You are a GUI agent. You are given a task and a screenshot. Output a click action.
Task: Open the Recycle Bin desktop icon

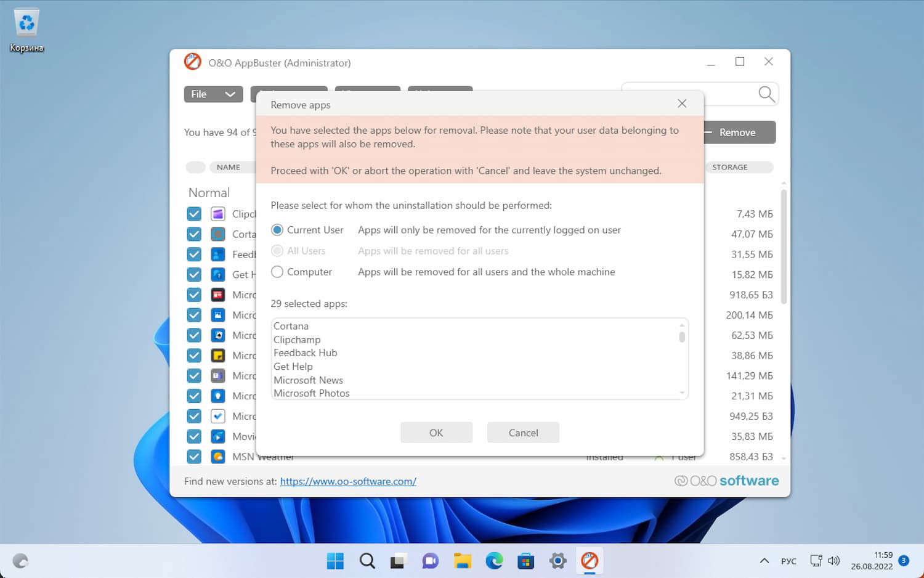tap(26, 30)
